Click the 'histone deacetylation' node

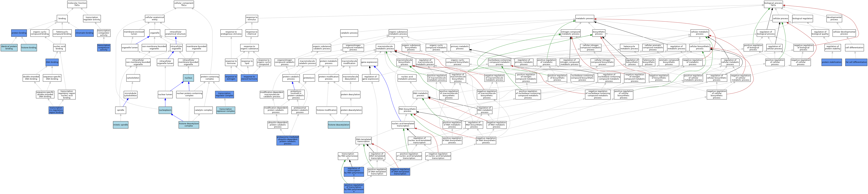(x=339, y=125)
